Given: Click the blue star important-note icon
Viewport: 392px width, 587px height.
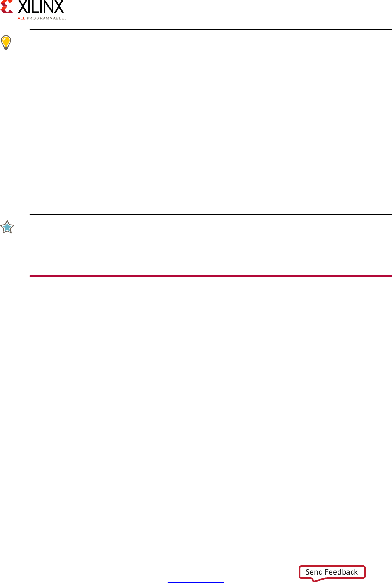Looking at the screenshot, I should tap(7, 227).
